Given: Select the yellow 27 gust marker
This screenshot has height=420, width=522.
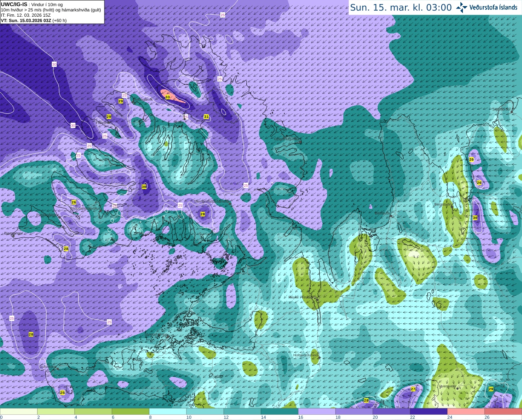Looking at the screenshot, I should 413,389.
